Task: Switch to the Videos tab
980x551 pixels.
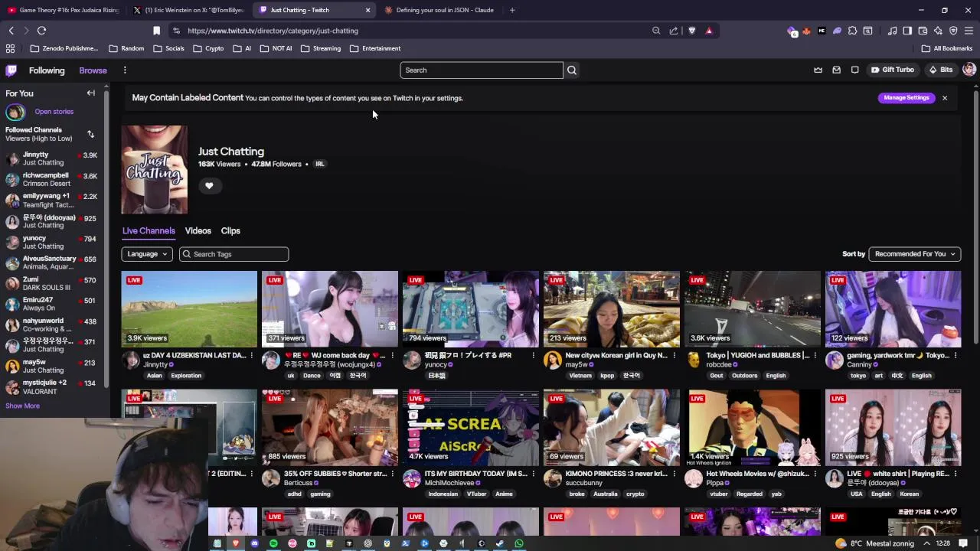Action: [x=198, y=230]
